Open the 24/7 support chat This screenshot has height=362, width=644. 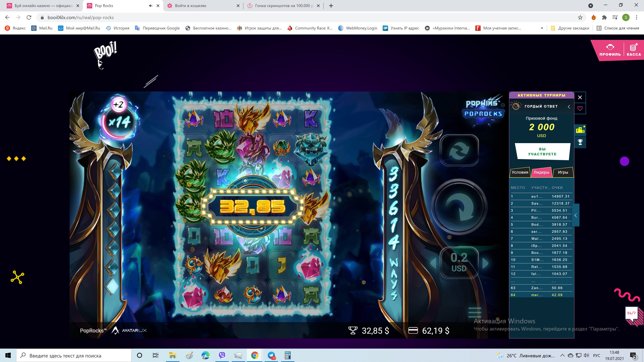tap(631, 313)
